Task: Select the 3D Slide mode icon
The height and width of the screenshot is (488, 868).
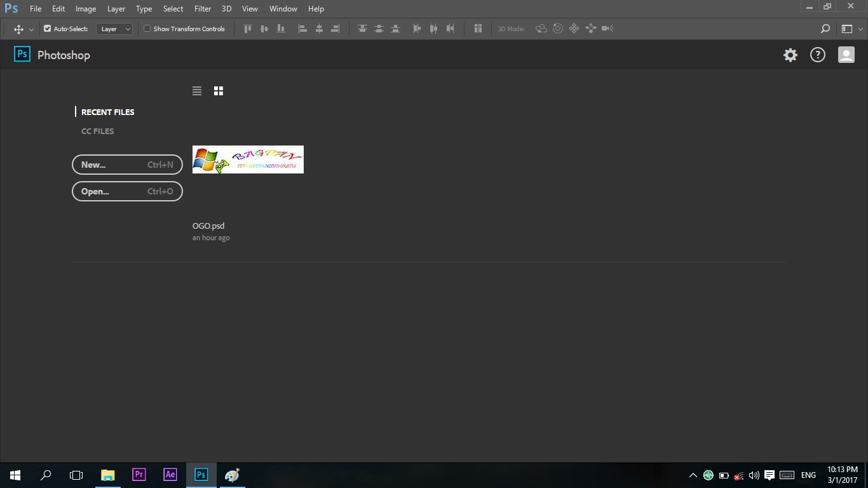Action: (590, 29)
